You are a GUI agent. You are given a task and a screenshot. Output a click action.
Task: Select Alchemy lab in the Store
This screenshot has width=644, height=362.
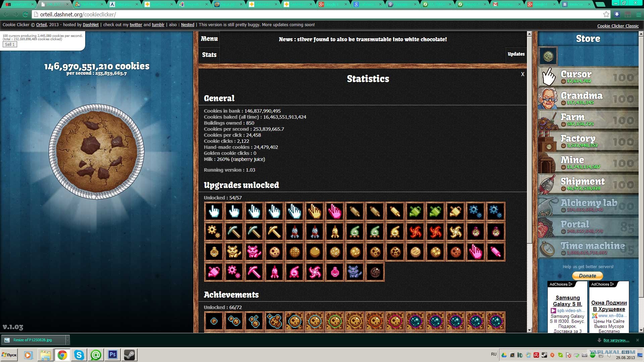pyautogui.click(x=588, y=205)
